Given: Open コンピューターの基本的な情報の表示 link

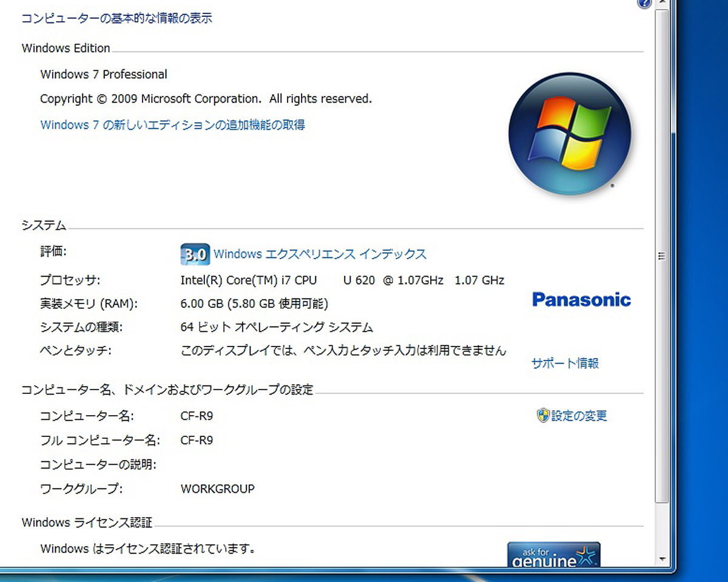Looking at the screenshot, I should point(115,18).
